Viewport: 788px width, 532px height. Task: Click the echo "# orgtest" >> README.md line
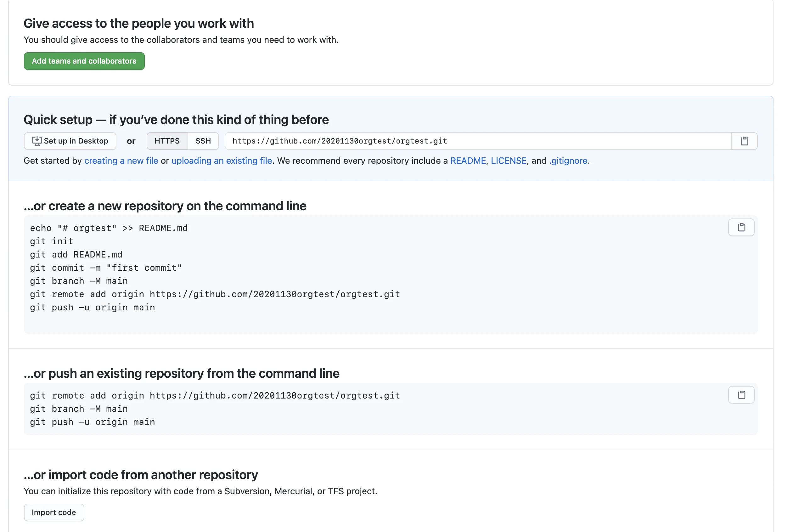109,228
